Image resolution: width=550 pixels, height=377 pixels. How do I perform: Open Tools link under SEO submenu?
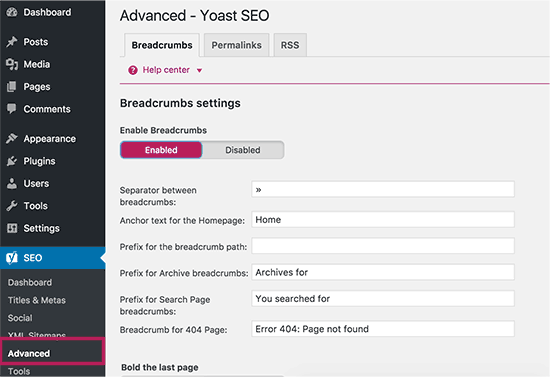coord(19,371)
